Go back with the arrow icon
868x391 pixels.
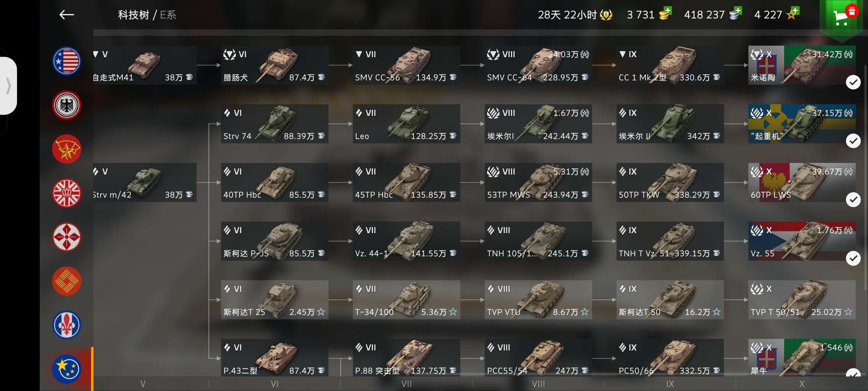(x=67, y=15)
